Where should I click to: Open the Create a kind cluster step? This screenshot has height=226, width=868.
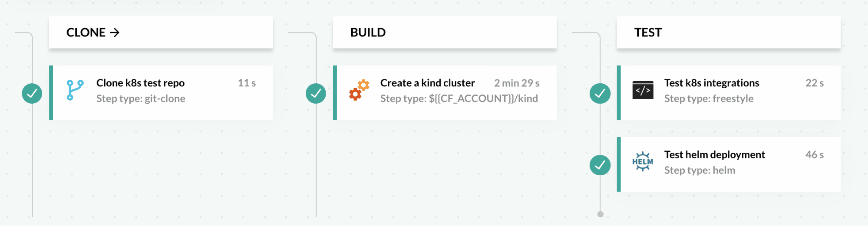coord(427,83)
